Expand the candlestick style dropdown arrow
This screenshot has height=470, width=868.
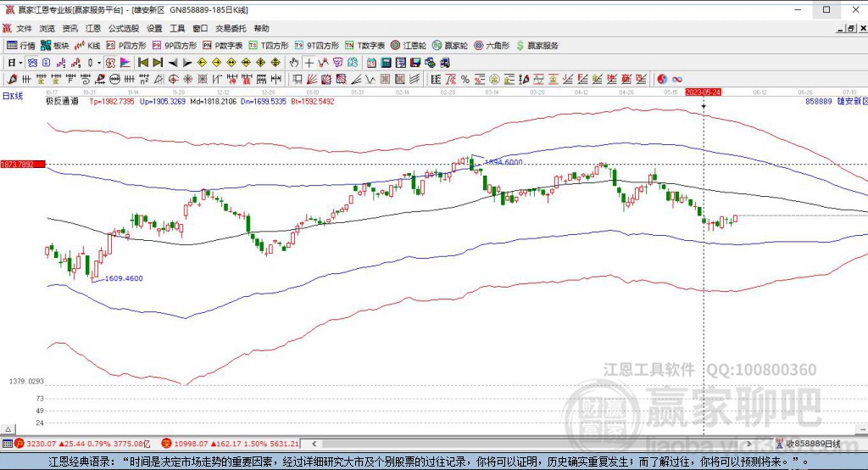(99, 63)
